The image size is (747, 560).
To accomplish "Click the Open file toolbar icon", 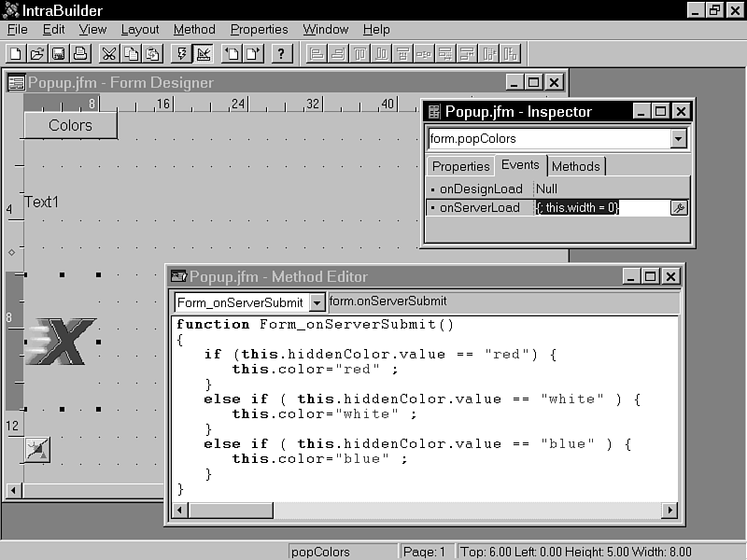I will [x=36, y=53].
